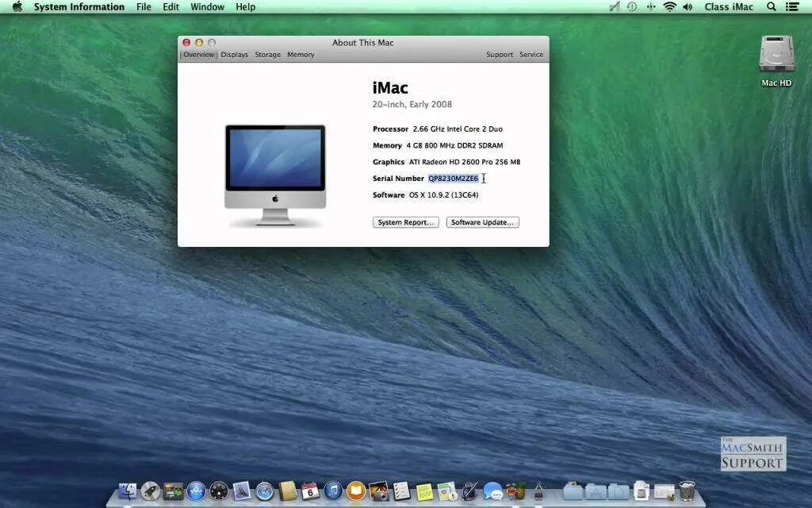
Task: Switch to the Memory tab
Action: 301,55
